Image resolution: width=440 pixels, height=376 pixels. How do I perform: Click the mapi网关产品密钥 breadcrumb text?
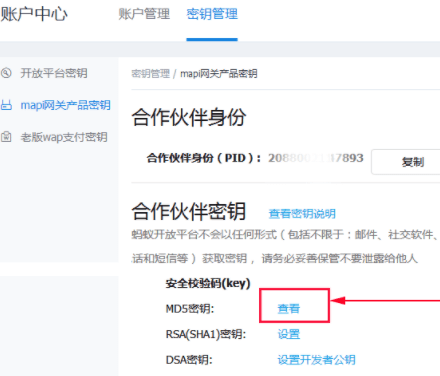pos(219,73)
